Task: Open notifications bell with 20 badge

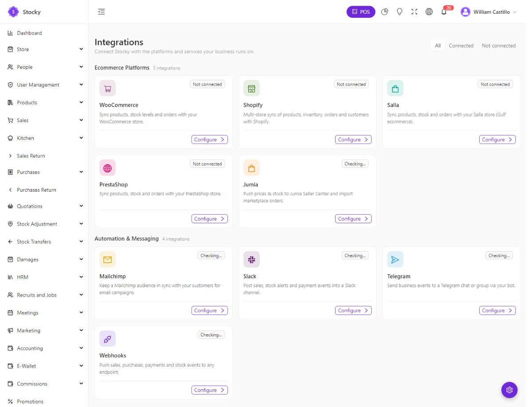Action: pos(444,12)
